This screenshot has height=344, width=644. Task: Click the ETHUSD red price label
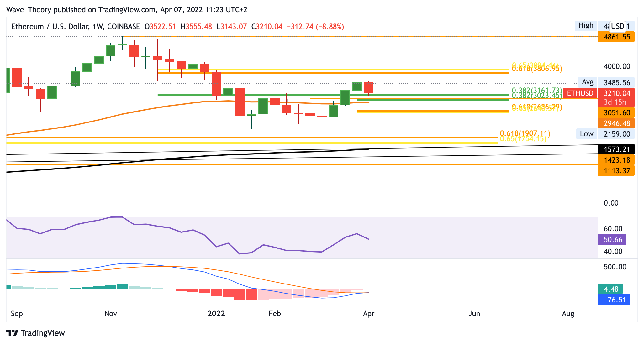[x=580, y=93]
